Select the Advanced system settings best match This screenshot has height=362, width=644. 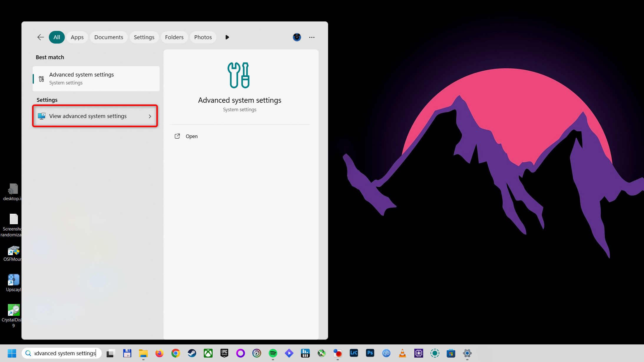click(x=96, y=79)
